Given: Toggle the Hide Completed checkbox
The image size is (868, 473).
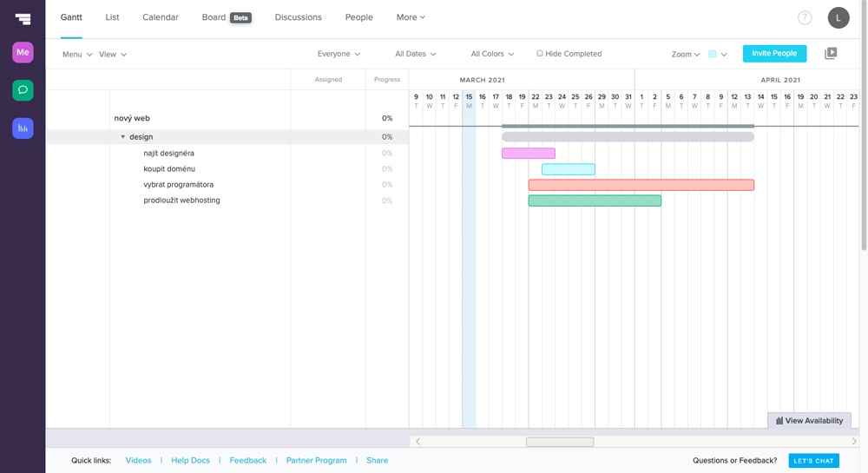Looking at the screenshot, I should pyautogui.click(x=539, y=54).
